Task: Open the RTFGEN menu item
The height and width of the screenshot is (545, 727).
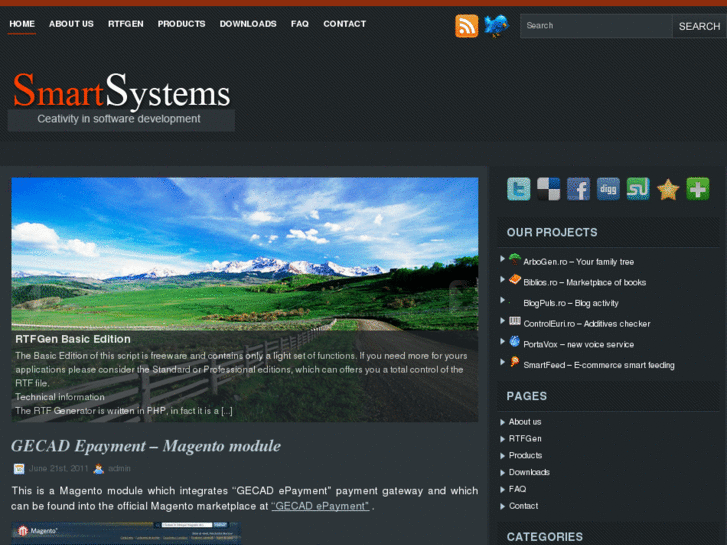Action: 126,24
